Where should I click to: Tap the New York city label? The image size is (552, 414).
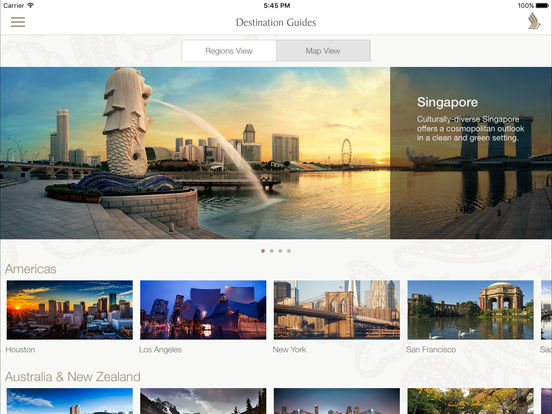coord(289,350)
